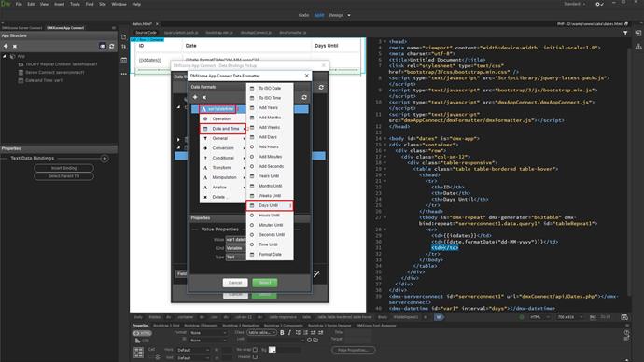Click the Select Parent TR button
The width and height of the screenshot is (644, 362).
tap(64, 176)
